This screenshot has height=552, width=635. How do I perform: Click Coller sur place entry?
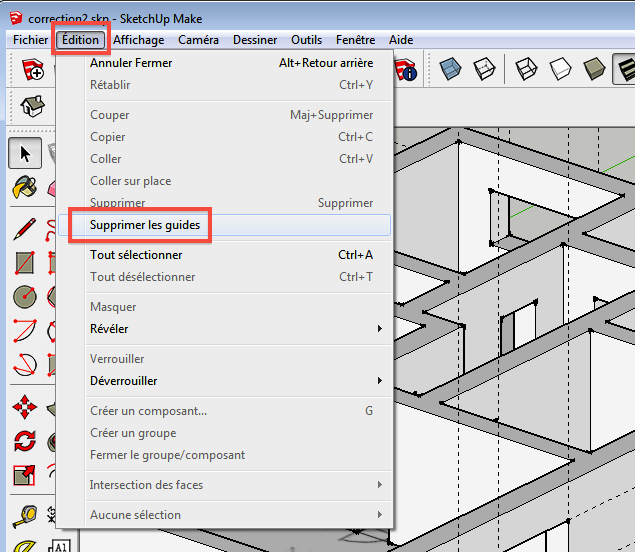pos(224,181)
